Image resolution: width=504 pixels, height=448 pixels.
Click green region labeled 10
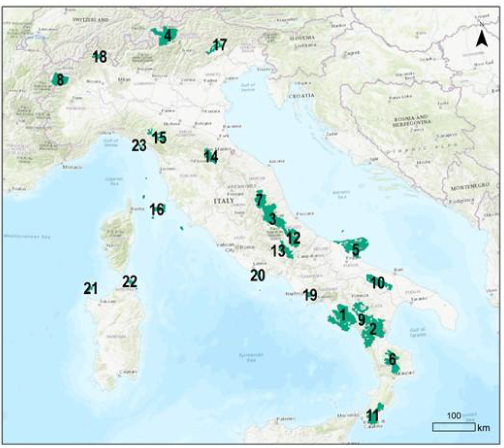pyautogui.click(x=377, y=283)
